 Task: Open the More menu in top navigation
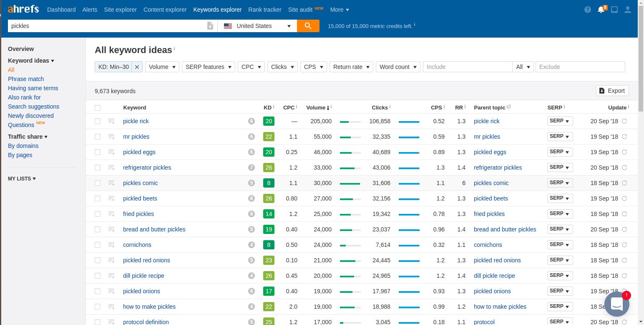coord(340,10)
